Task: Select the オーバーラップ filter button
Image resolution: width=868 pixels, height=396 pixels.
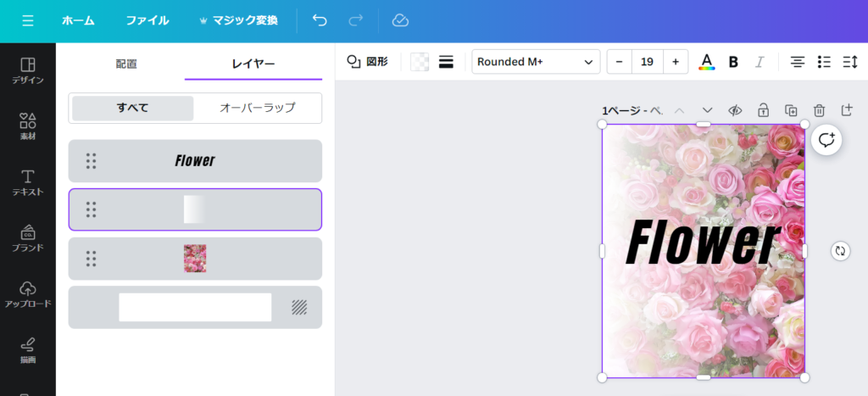Action: 257,108
